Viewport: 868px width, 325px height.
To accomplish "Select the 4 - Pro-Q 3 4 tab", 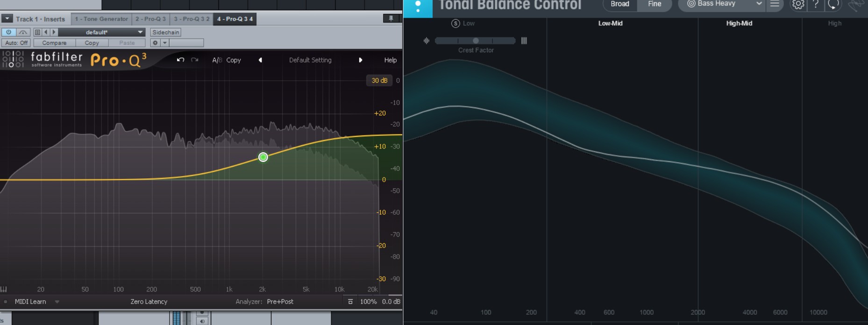I will [x=235, y=19].
